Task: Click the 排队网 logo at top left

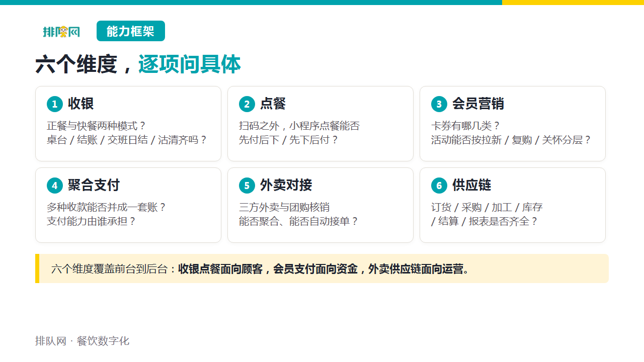Action: [x=61, y=31]
